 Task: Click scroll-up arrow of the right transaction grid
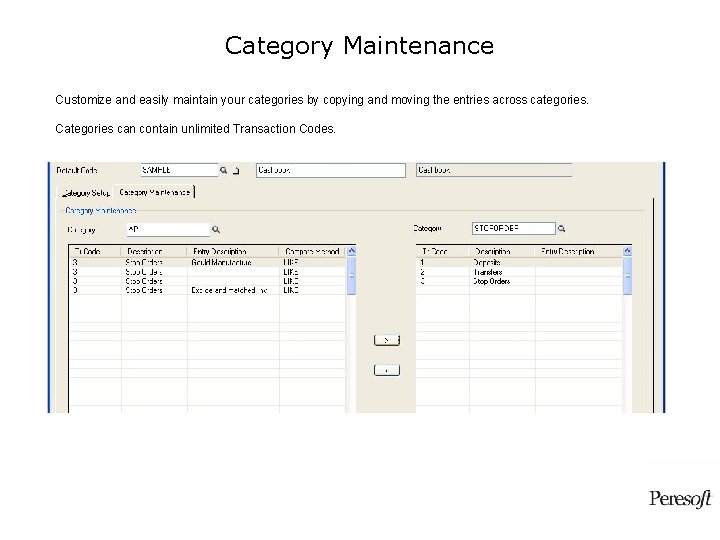627,251
